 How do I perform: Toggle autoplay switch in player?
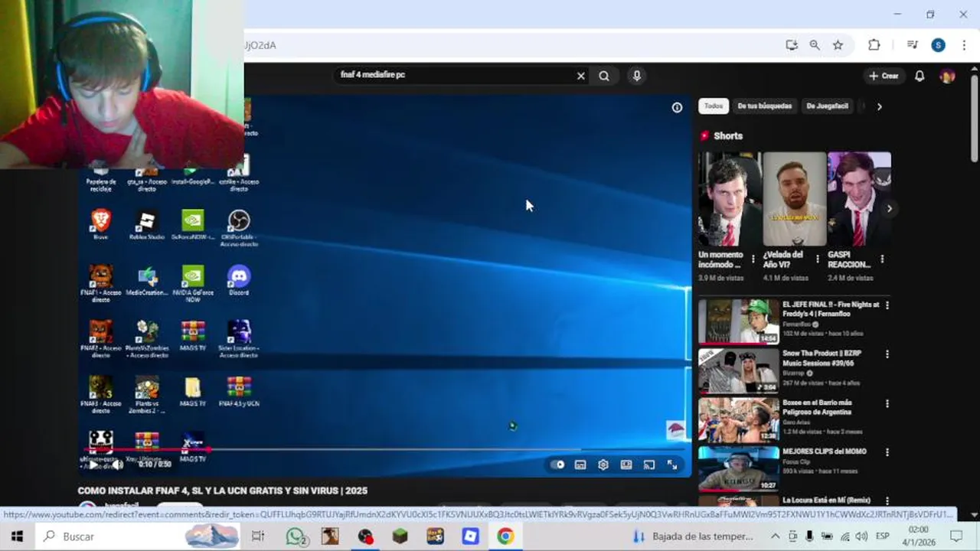pos(557,465)
